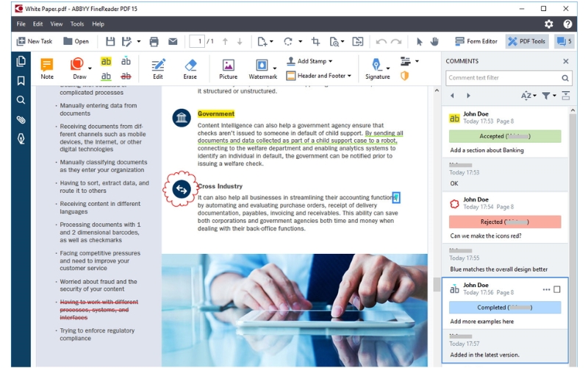Select the yellow Highlight text tool
Image resolution: width=588 pixels, height=368 pixels.
point(106,61)
